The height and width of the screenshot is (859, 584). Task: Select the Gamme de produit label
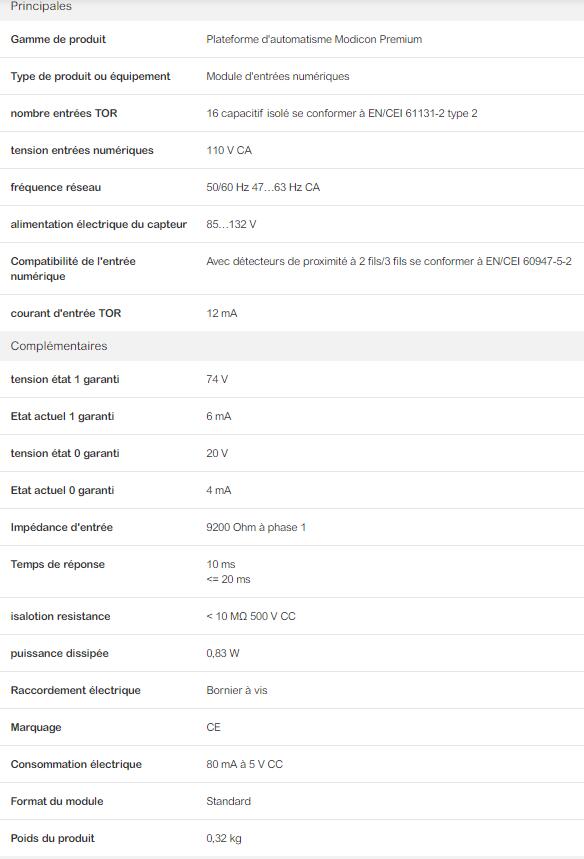click(x=58, y=39)
